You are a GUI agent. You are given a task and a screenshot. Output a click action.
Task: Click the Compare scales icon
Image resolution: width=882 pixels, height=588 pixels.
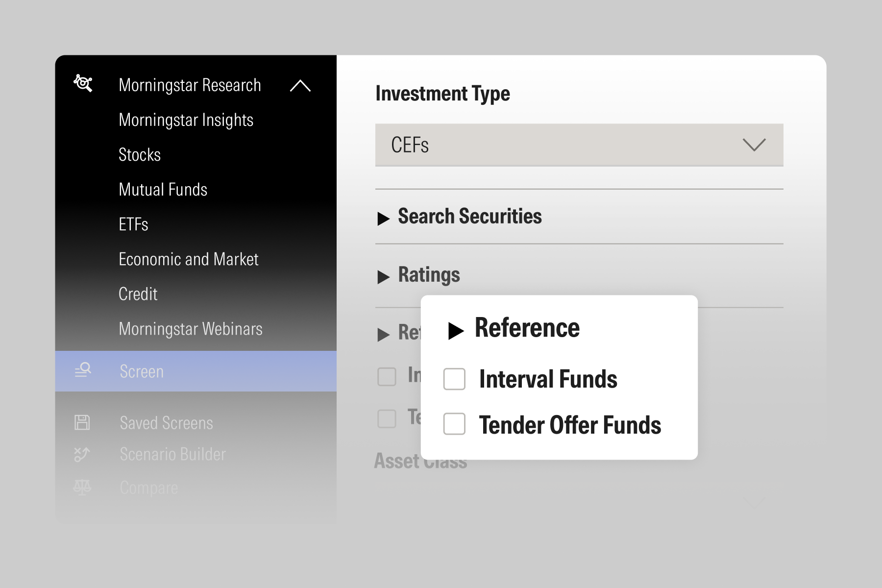pos(82,487)
